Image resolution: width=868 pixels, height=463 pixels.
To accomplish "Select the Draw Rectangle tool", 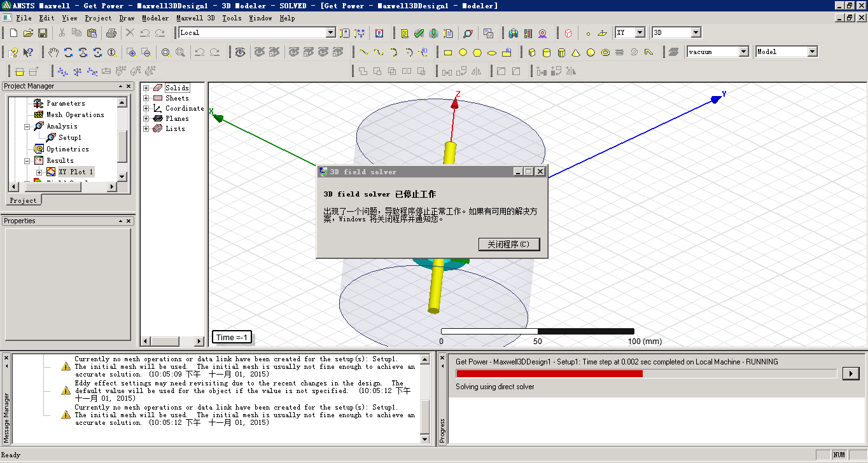I will [x=447, y=53].
